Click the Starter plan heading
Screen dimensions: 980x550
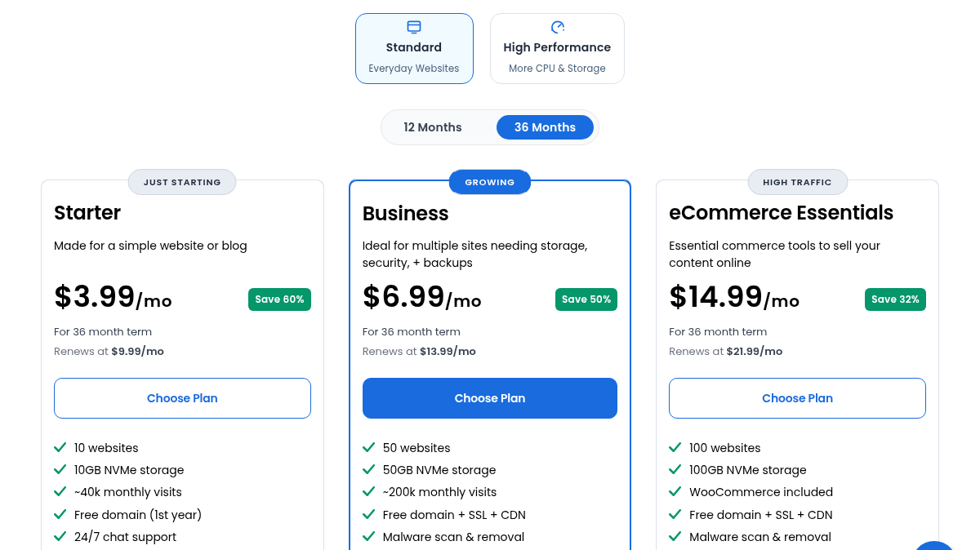(87, 213)
